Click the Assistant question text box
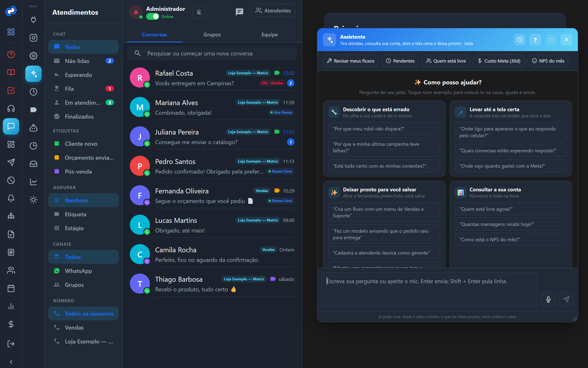This screenshot has height=368, width=588. [429, 289]
